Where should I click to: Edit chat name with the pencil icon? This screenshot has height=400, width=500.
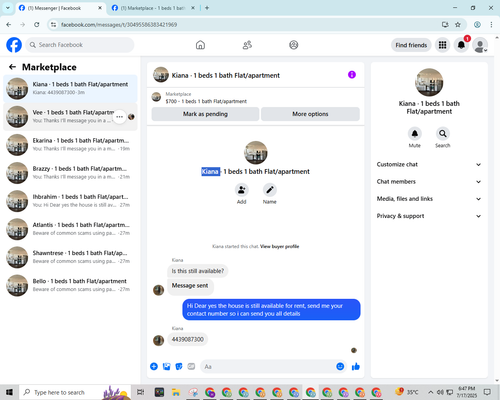pos(270,190)
